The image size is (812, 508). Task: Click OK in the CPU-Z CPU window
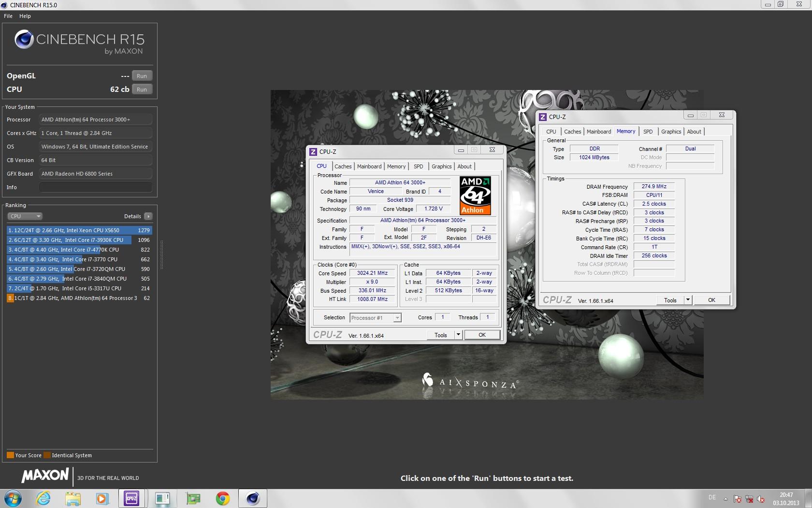click(x=482, y=335)
